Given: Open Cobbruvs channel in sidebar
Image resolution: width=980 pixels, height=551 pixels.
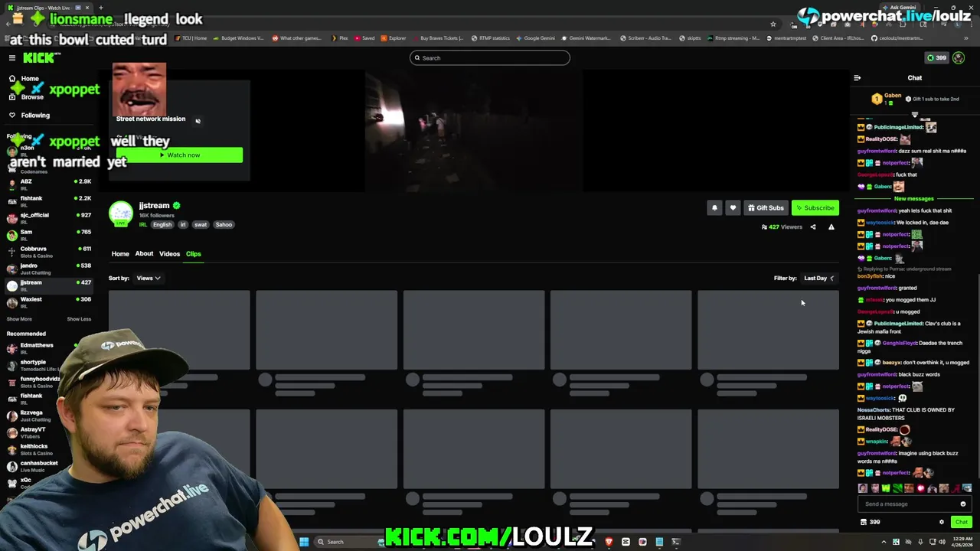Looking at the screenshot, I should coord(48,251).
